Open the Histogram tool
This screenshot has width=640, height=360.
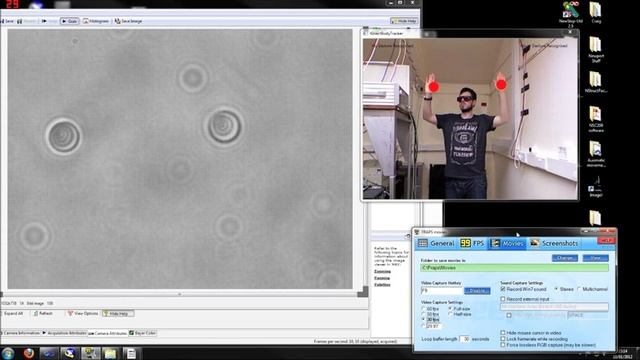tap(96, 21)
